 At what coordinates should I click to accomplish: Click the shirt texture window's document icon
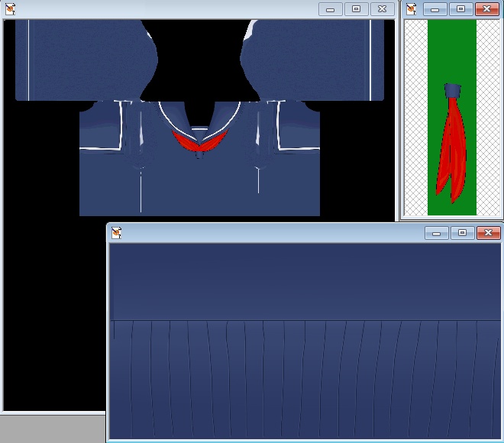10,8
